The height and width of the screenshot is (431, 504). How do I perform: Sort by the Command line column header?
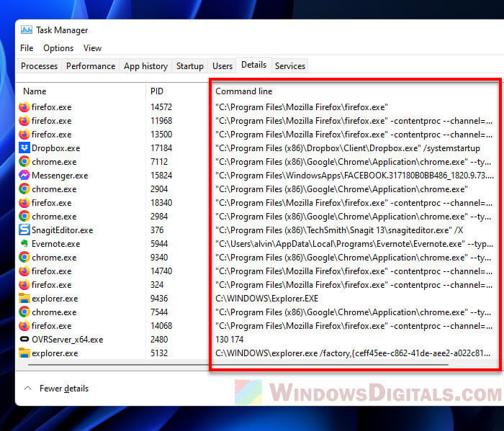(x=244, y=91)
